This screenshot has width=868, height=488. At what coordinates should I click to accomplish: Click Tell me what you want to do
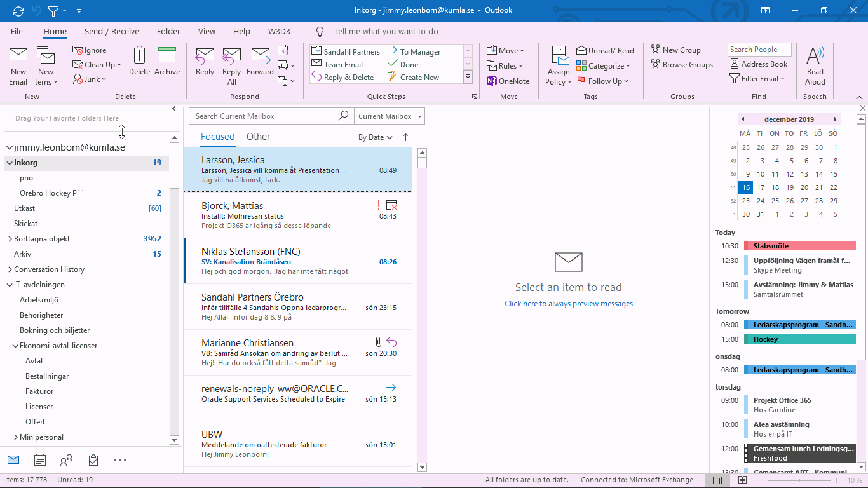click(x=386, y=31)
